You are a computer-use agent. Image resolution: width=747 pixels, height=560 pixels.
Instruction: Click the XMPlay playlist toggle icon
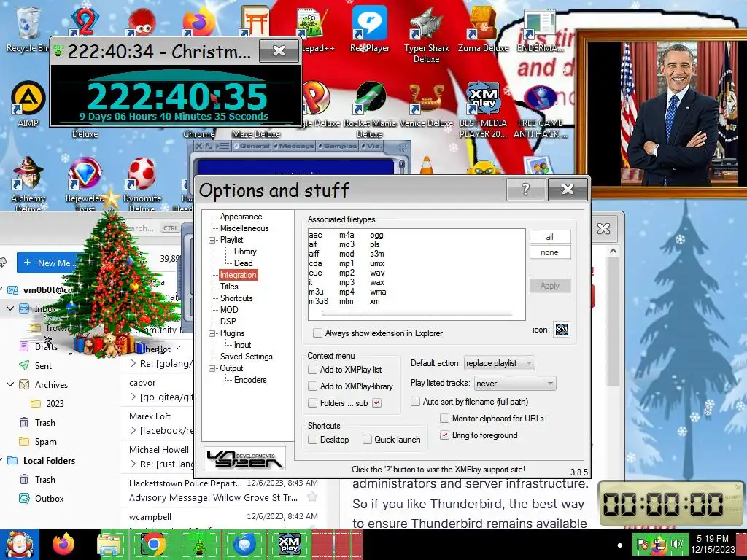click(222, 146)
